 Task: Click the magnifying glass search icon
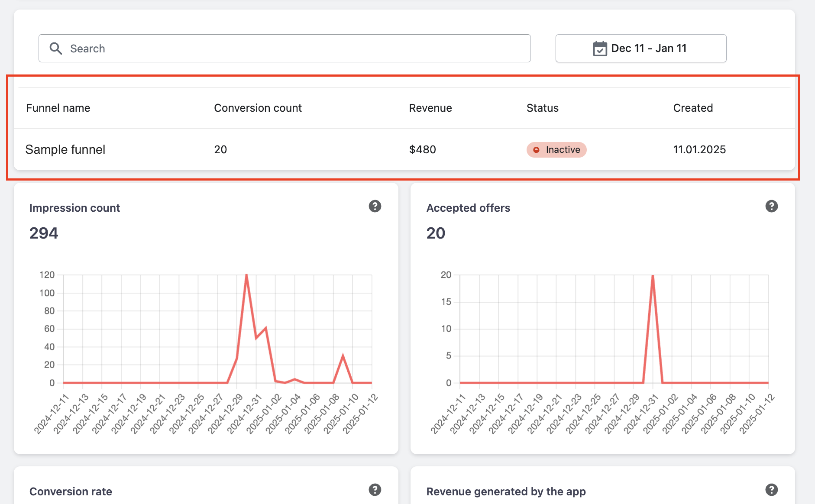(x=56, y=48)
